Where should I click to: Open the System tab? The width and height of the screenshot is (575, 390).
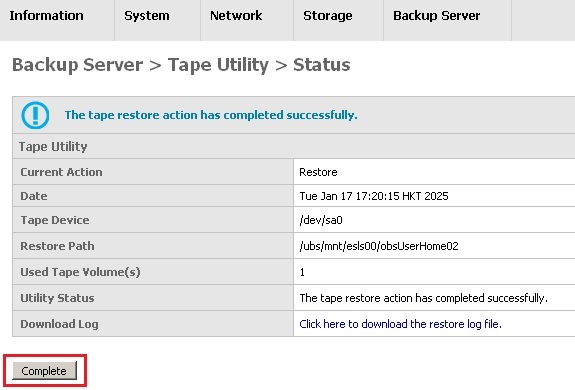(147, 16)
